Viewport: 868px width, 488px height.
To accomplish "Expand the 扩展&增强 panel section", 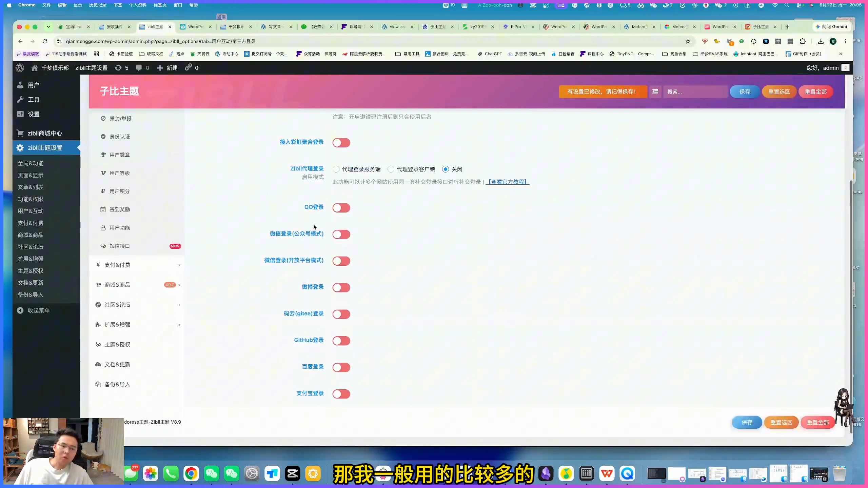I will click(137, 325).
